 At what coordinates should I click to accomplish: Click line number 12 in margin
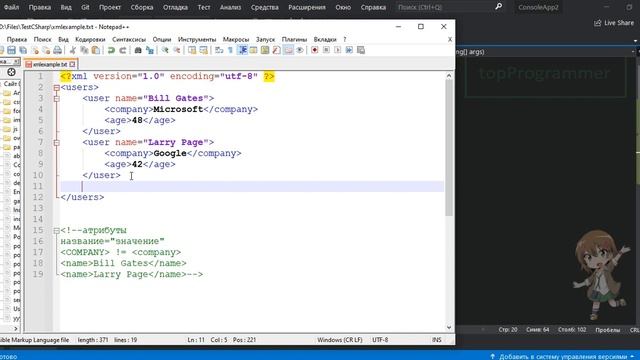[38, 197]
